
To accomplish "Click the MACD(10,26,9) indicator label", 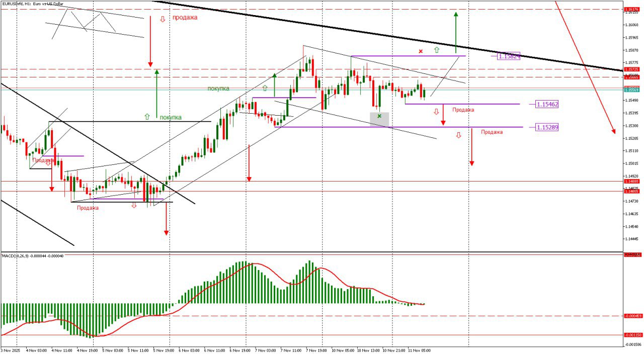I will coord(33,256).
